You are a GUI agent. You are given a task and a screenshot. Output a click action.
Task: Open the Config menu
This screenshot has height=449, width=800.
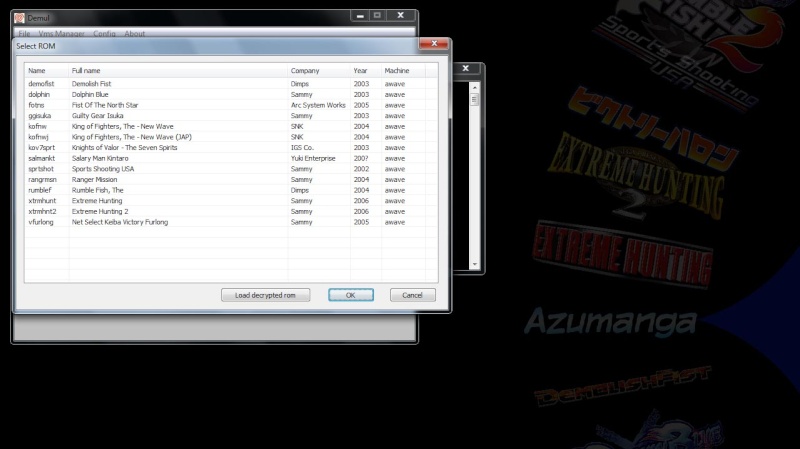104,34
